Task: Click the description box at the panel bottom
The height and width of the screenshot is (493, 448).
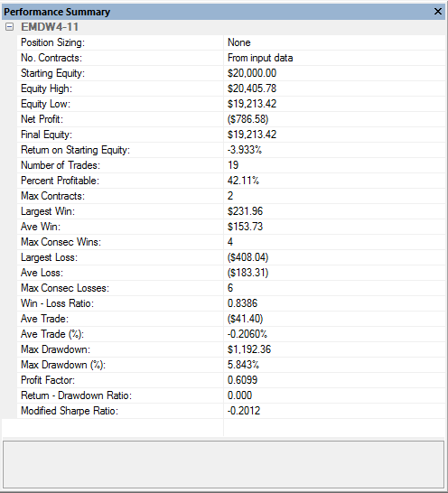Action: click(224, 465)
